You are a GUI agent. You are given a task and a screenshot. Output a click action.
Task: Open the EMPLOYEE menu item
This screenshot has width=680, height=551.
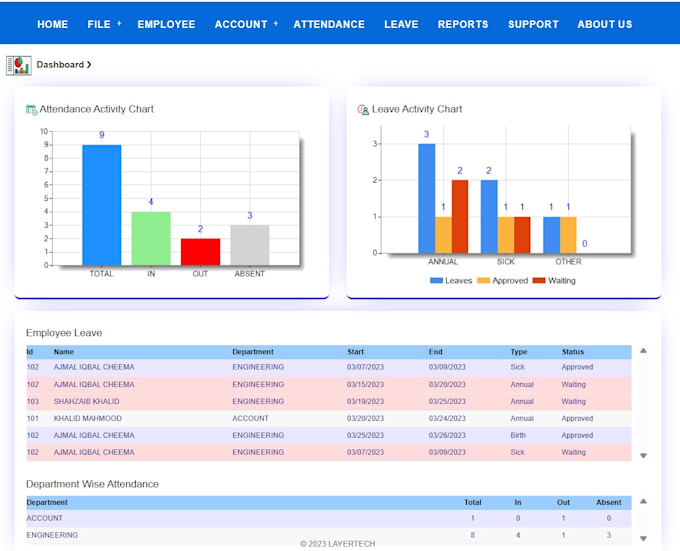pos(166,24)
